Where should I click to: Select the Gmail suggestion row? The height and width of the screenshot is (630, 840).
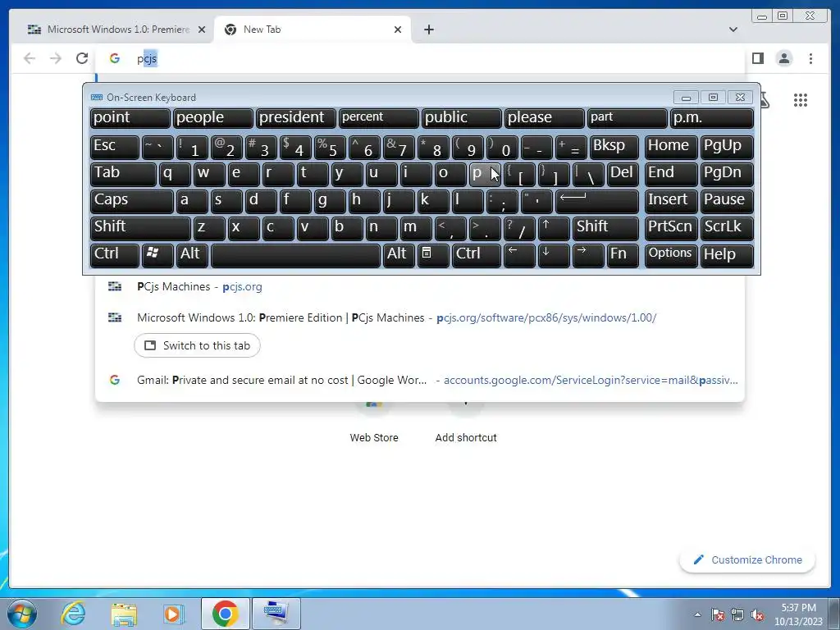(x=420, y=381)
